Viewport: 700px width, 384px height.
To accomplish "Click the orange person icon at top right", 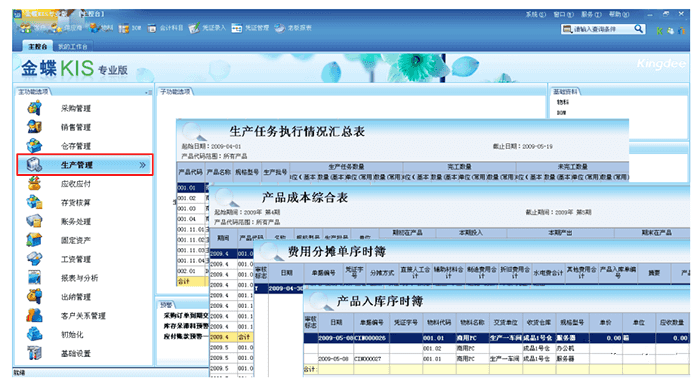I will (x=681, y=31).
